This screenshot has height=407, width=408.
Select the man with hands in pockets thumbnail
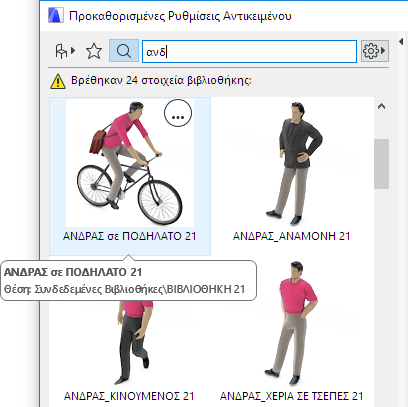tap(292, 323)
